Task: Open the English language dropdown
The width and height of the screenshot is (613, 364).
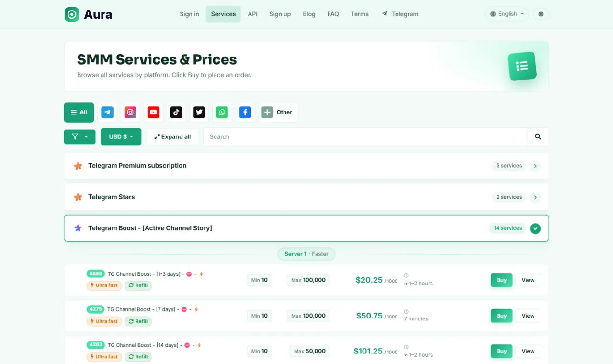Action: [x=507, y=14]
